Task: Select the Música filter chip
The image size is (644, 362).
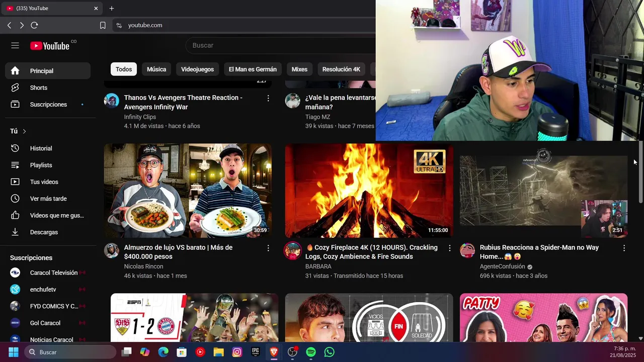Action: click(x=156, y=69)
